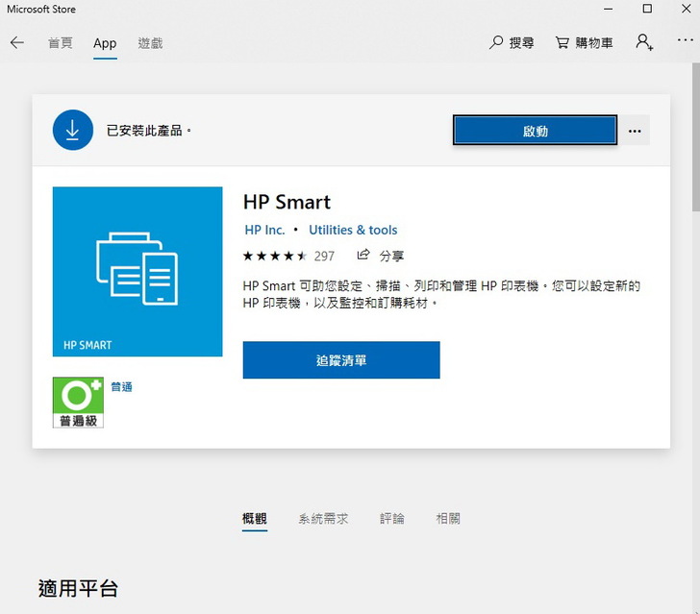
Task: Open the 首頁 home tab
Action: [61, 43]
